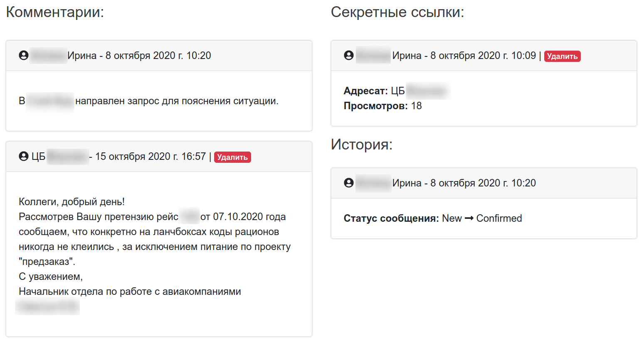644x343 pixels.
Task: Click the Просмотров count showing 18
Action: [x=417, y=106]
